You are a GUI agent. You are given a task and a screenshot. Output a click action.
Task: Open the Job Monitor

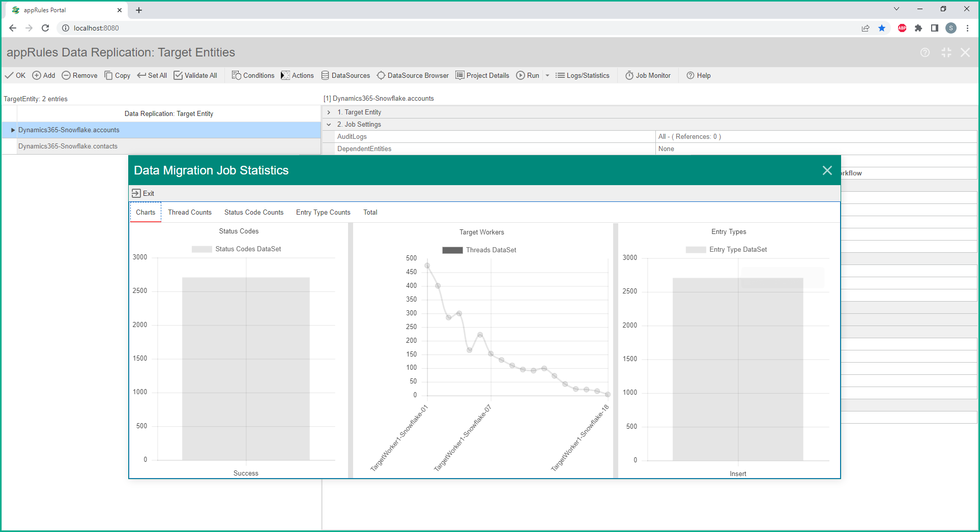click(648, 75)
